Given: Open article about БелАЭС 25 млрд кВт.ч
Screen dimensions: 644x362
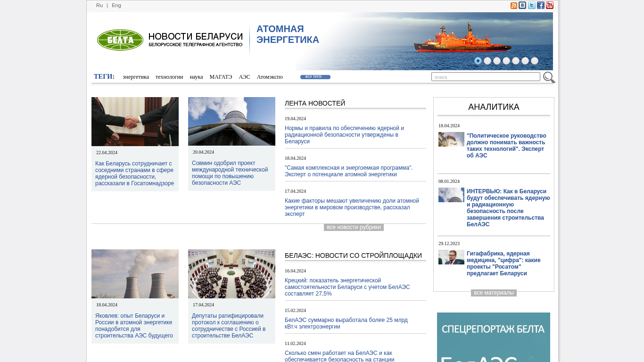Looking at the screenshot, I should point(346,323).
